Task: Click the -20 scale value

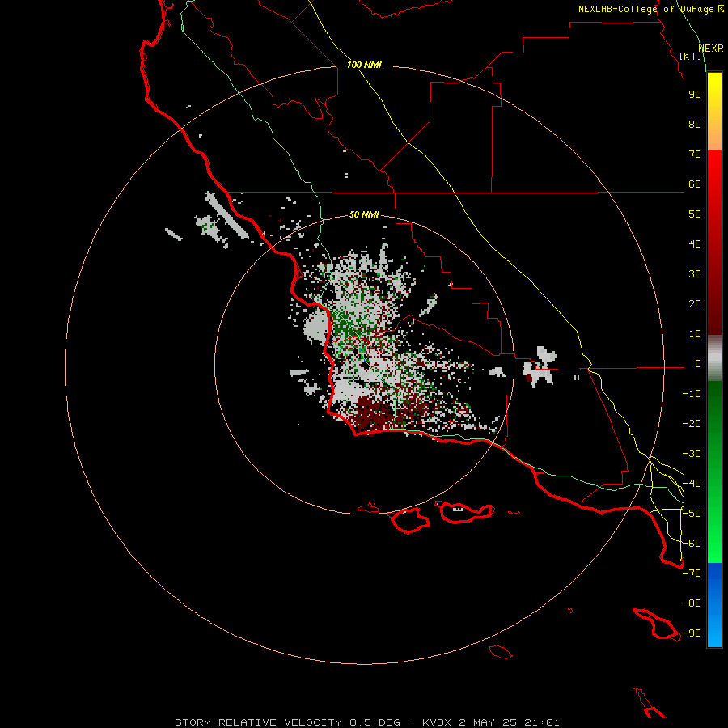Action: pyautogui.click(x=692, y=424)
